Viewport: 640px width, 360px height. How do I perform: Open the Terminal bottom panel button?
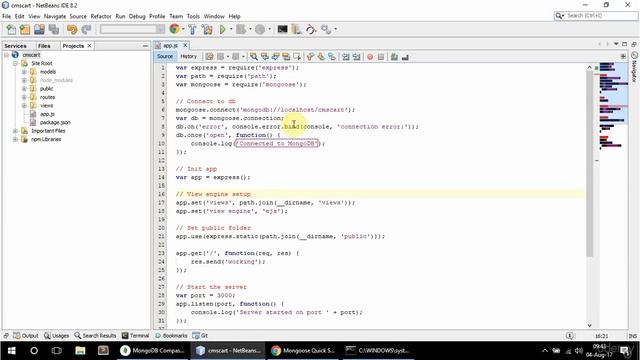click(x=136, y=336)
